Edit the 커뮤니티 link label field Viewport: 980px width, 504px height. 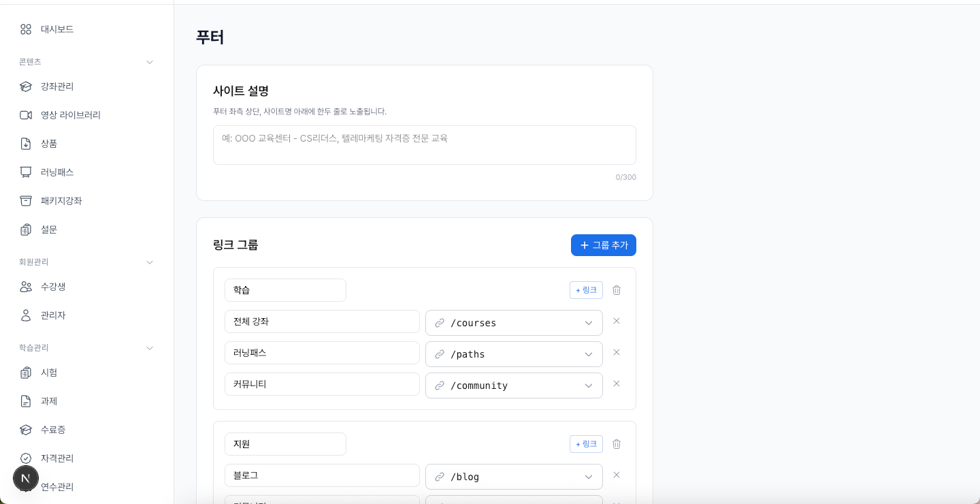(x=322, y=384)
